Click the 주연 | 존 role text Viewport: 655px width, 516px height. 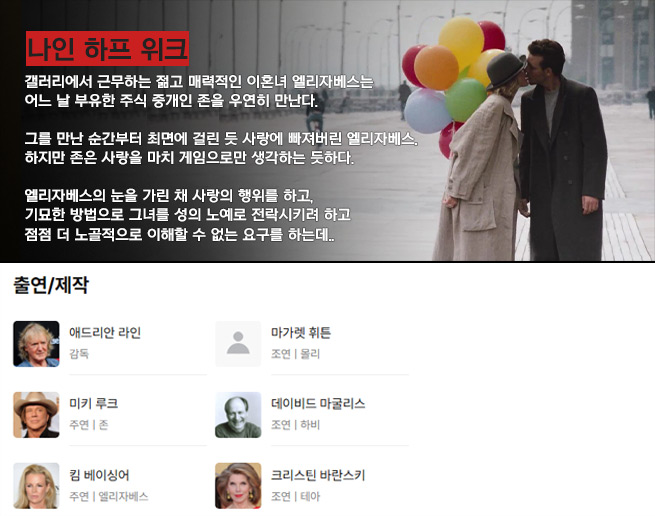pos(89,425)
